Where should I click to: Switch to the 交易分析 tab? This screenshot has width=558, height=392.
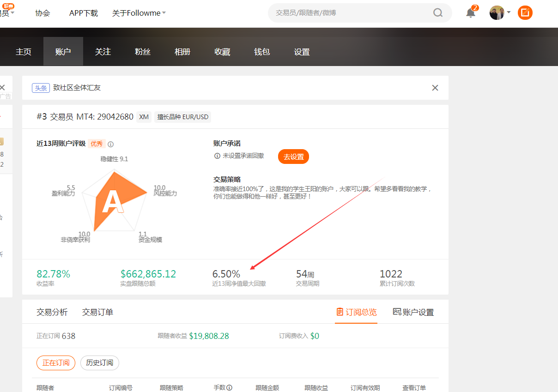pos(52,312)
